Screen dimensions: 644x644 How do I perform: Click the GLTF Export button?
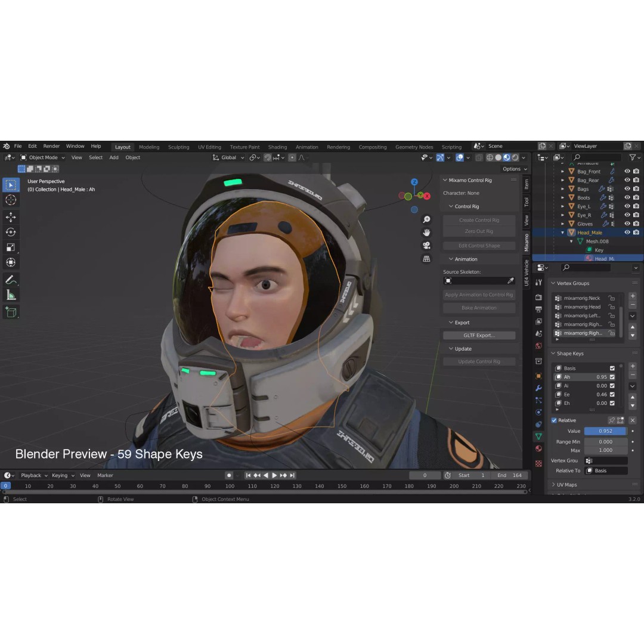click(x=479, y=336)
